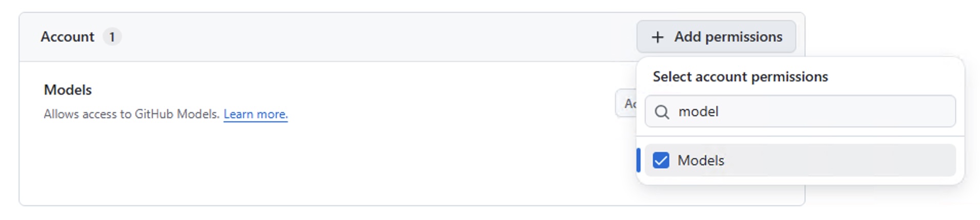Click blank space in Account header bar

click(359, 37)
